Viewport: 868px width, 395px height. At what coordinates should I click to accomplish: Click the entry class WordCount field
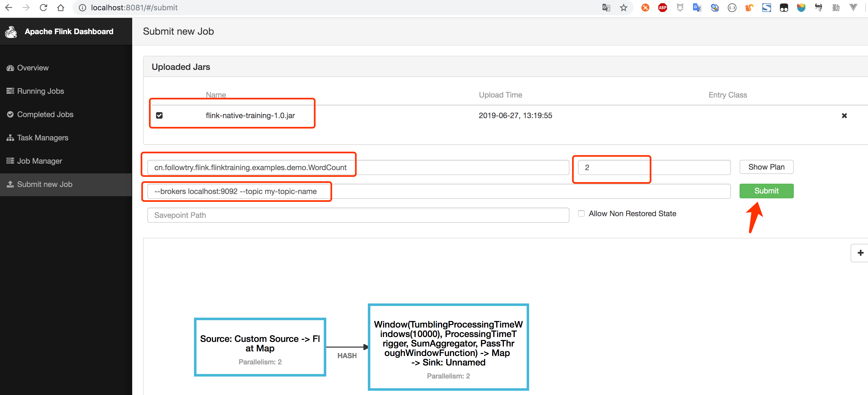tap(358, 167)
